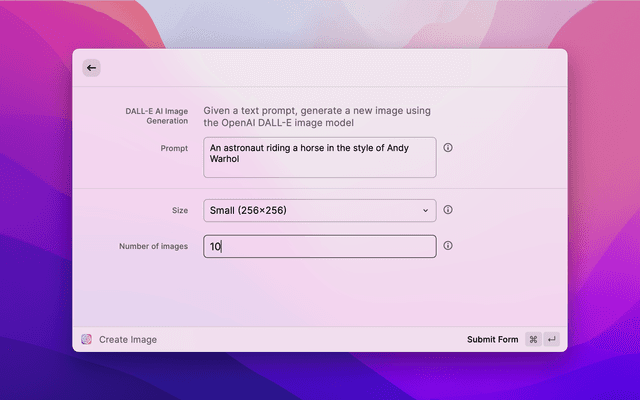
Task: Click the Create Image label in footer
Action: coord(128,339)
